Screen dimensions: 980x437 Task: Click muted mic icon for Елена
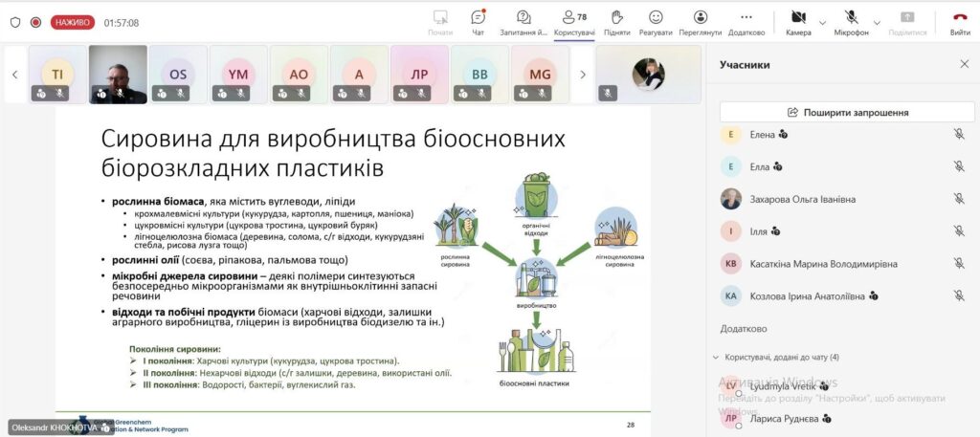click(959, 134)
